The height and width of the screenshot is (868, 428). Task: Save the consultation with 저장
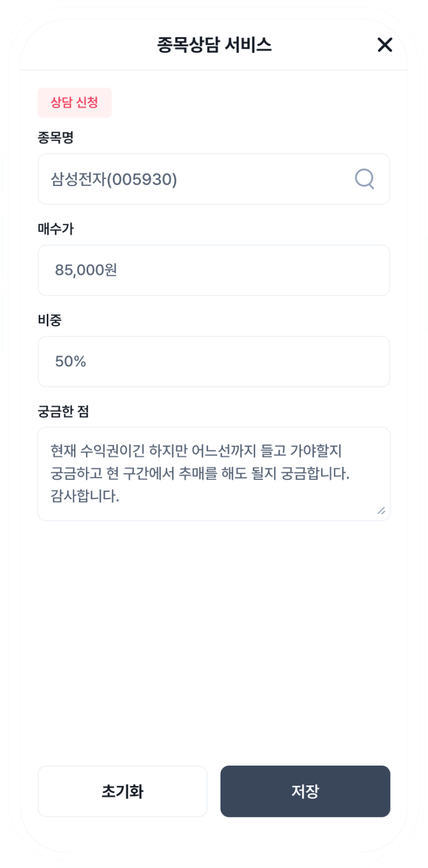[x=305, y=791]
